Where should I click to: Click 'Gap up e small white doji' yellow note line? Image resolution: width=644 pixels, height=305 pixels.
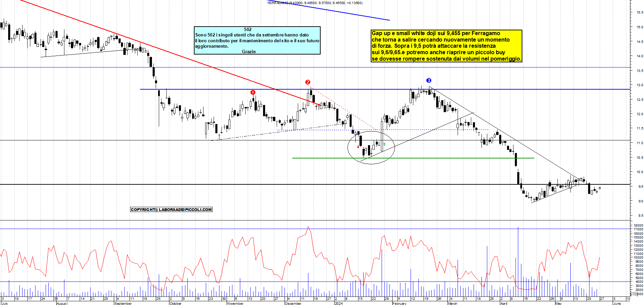pos(436,33)
